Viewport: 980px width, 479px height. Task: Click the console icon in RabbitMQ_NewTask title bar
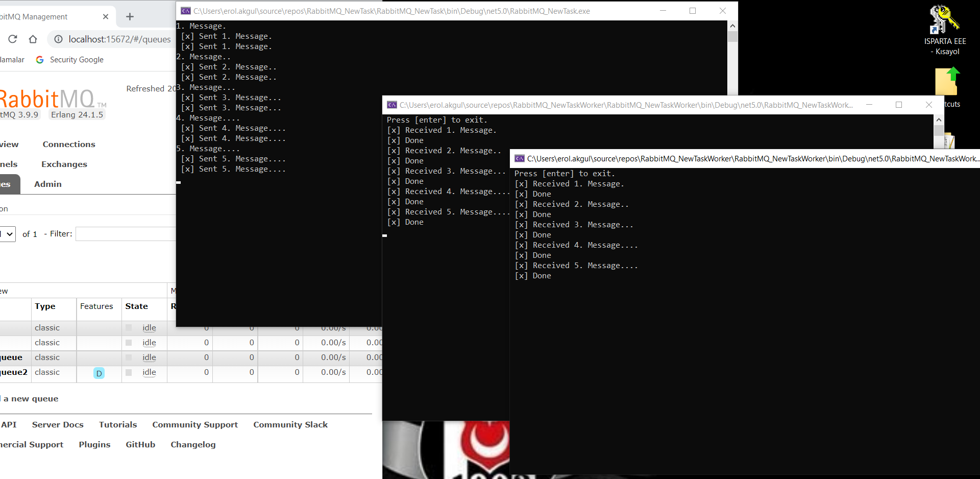point(186,11)
